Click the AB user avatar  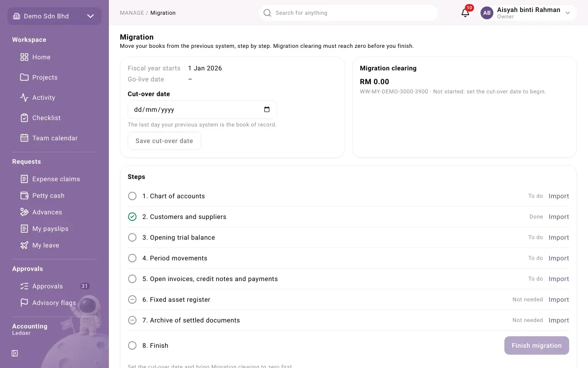487,13
